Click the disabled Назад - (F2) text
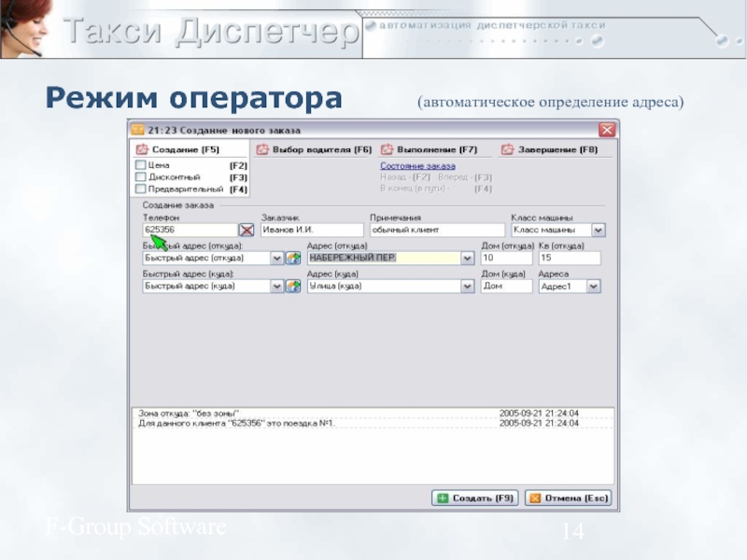This screenshot has width=747, height=560. [405, 177]
